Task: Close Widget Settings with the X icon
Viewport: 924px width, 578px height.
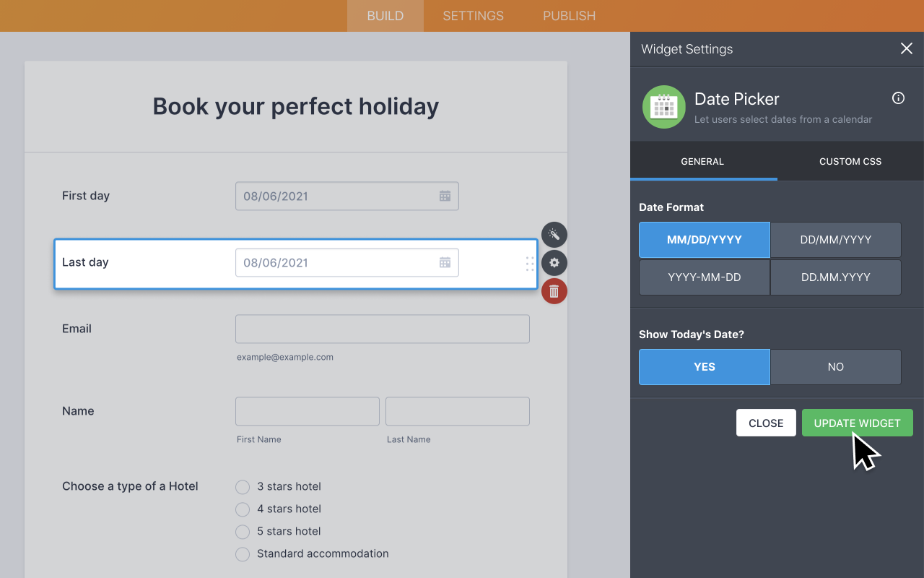Action: pyautogui.click(x=906, y=48)
